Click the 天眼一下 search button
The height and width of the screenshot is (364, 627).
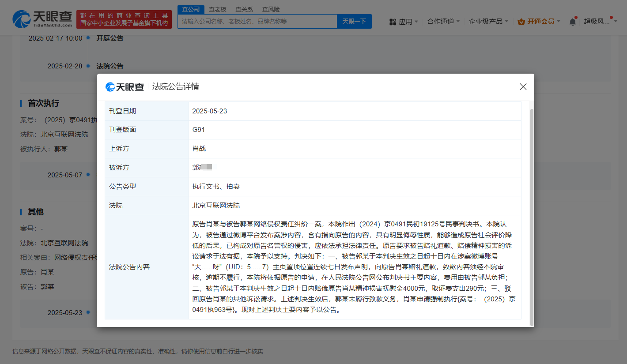[354, 21]
